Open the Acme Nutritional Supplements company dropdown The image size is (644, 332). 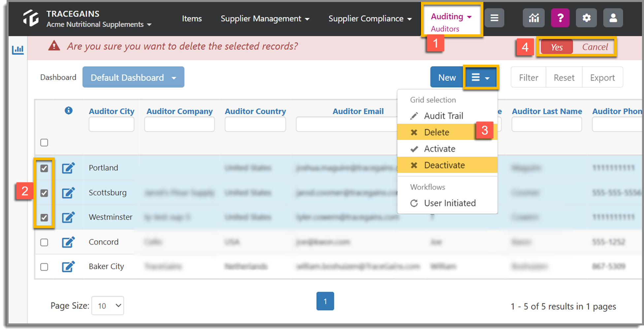tap(99, 24)
